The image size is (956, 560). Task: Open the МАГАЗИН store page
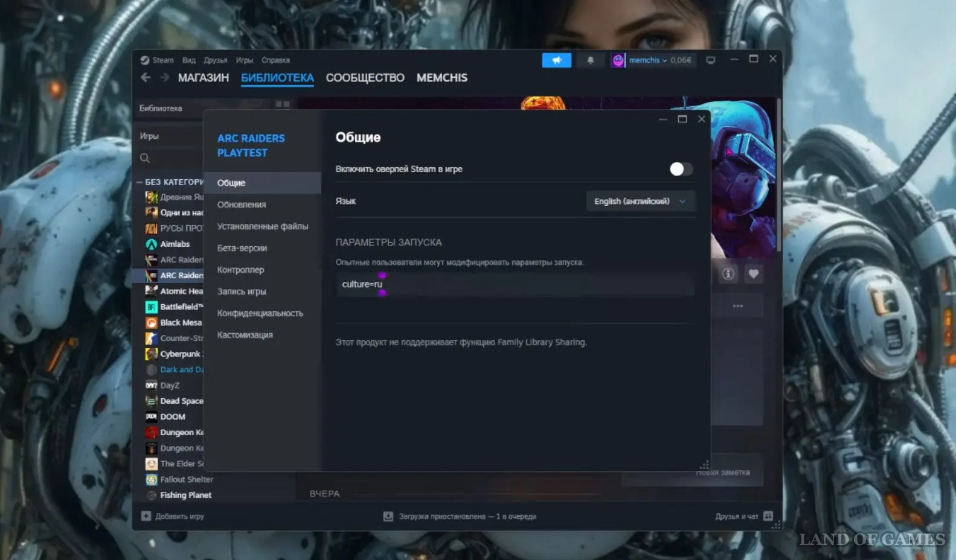(203, 78)
